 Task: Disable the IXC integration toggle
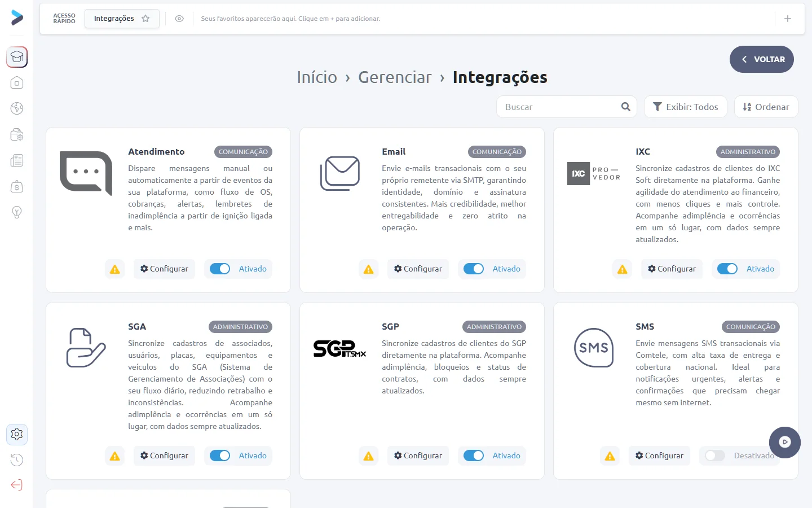[x=727, y=269]
